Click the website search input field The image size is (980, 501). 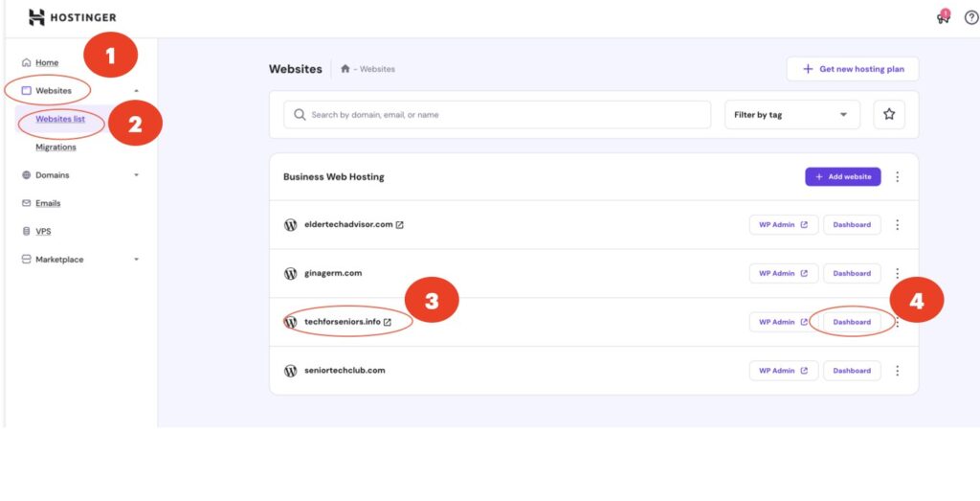coord(498,115)
